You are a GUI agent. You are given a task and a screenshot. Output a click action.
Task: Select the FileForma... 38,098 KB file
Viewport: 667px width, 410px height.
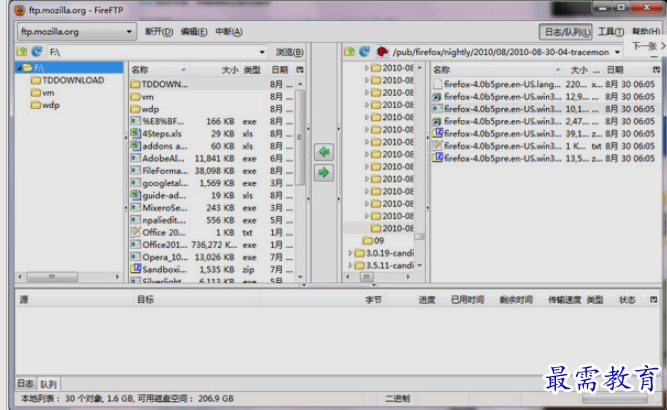click(x=212, y=171)
